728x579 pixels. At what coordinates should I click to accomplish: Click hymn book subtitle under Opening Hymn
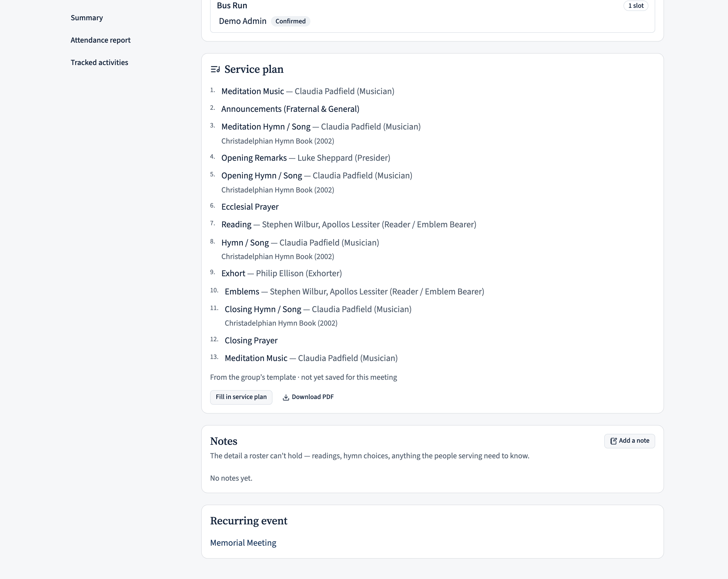coord(278,190)
